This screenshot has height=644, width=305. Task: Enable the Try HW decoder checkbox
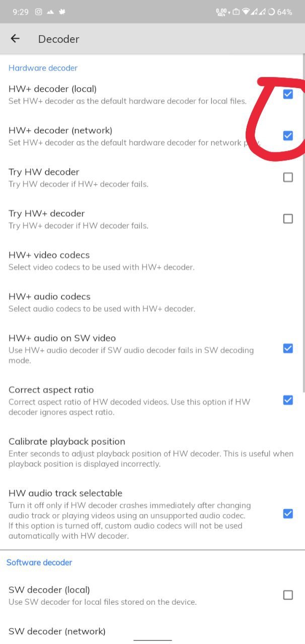pyautogui.click(x=288, y=177)
